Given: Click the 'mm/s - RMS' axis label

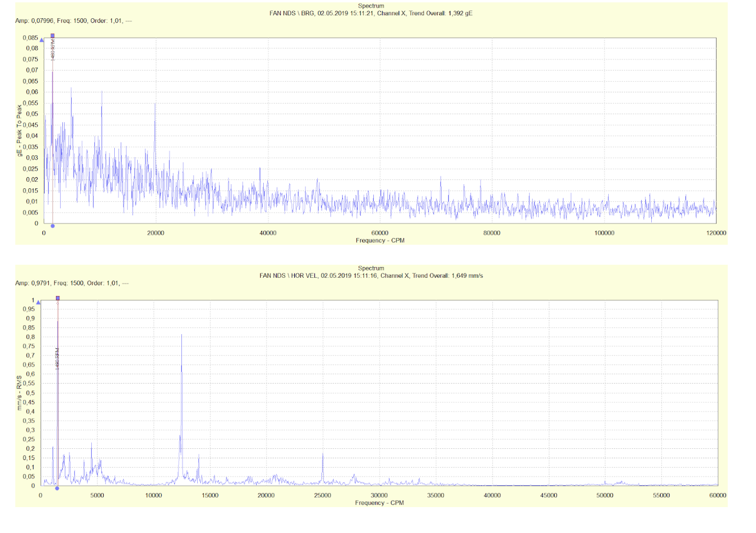Looking at the screenshot, I should click(19, 392).
